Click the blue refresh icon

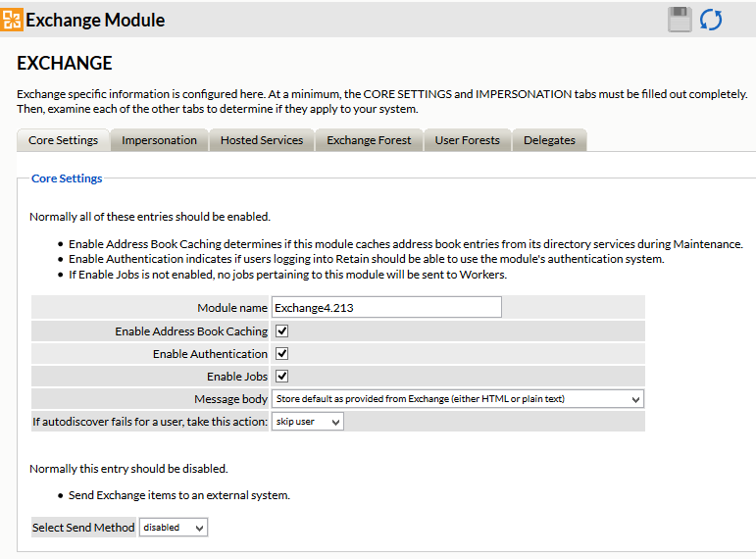711,20
